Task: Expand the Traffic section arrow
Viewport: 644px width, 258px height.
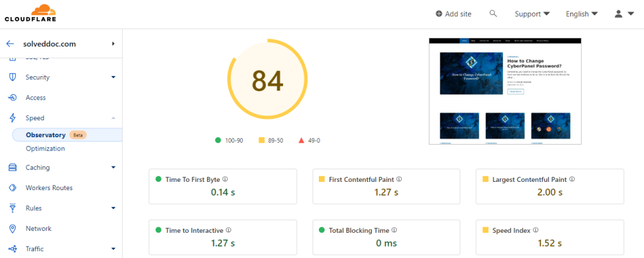Action: click(x=113, y=249)
